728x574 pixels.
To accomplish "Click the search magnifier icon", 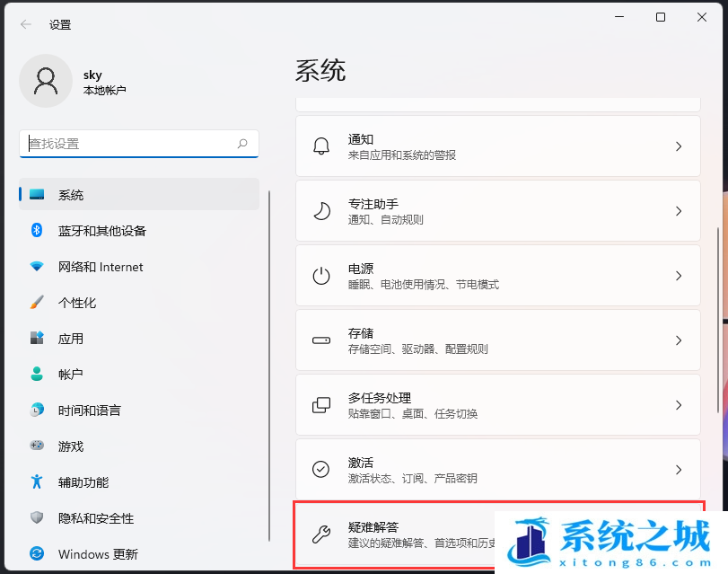I will point(242,144).
